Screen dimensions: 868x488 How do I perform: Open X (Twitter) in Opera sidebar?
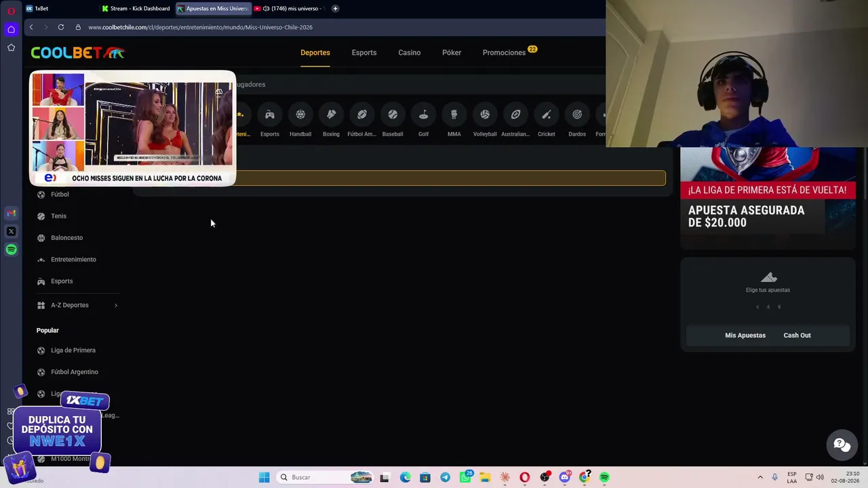tap(11, 232)
